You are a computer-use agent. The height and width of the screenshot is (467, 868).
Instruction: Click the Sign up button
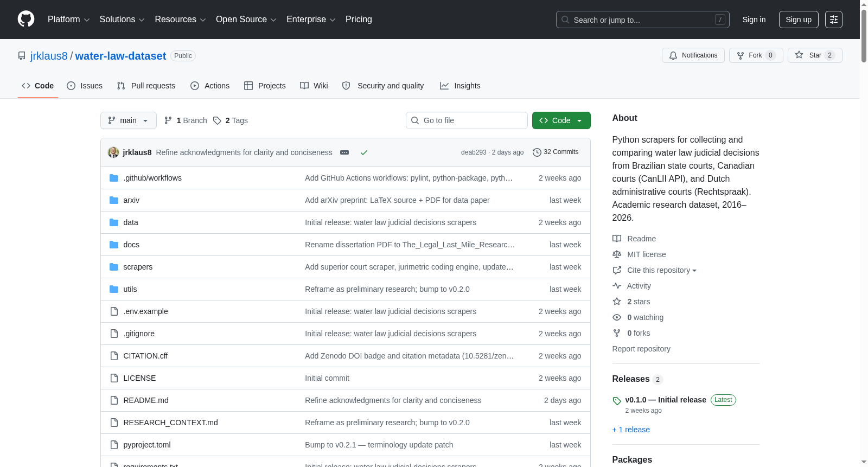point(799,20)
